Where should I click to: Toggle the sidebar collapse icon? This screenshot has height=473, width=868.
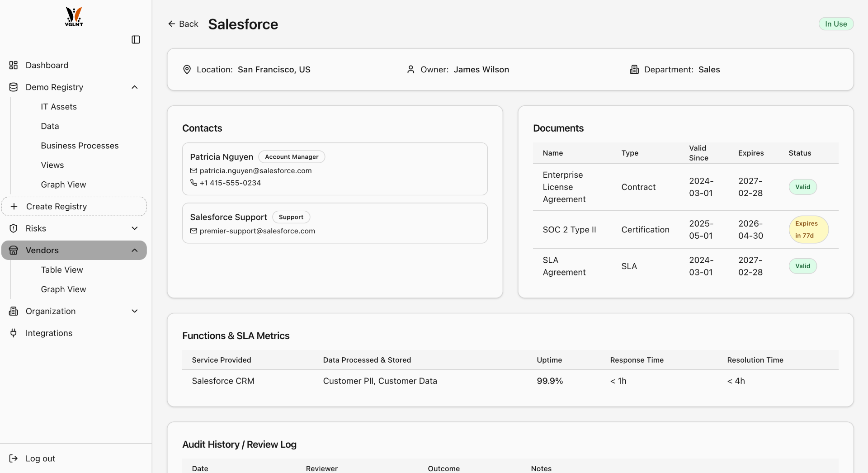[135, 40]
